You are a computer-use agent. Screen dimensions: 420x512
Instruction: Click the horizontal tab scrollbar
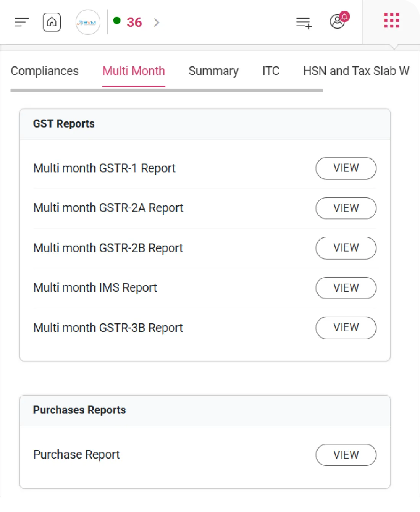coord(166,90)
